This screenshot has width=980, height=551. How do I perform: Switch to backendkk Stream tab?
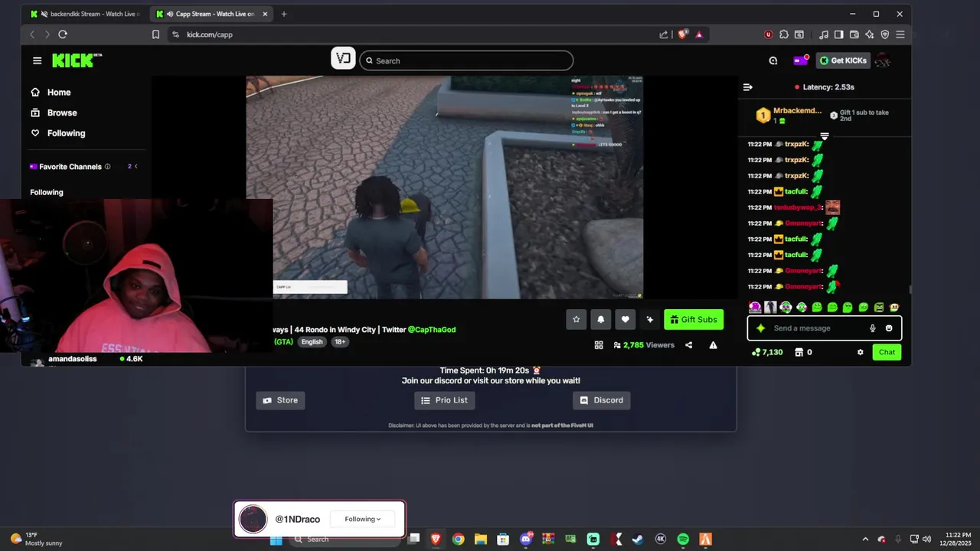[x=85, y=14]
